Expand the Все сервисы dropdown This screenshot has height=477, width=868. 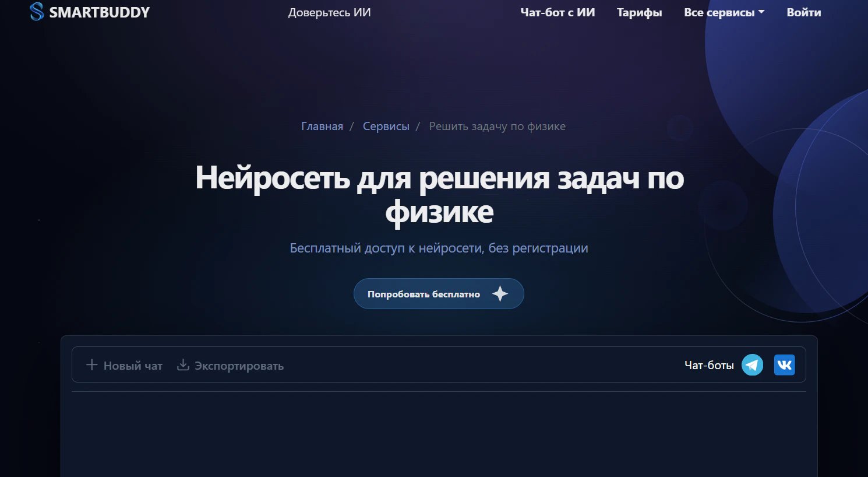coord(724,12)
